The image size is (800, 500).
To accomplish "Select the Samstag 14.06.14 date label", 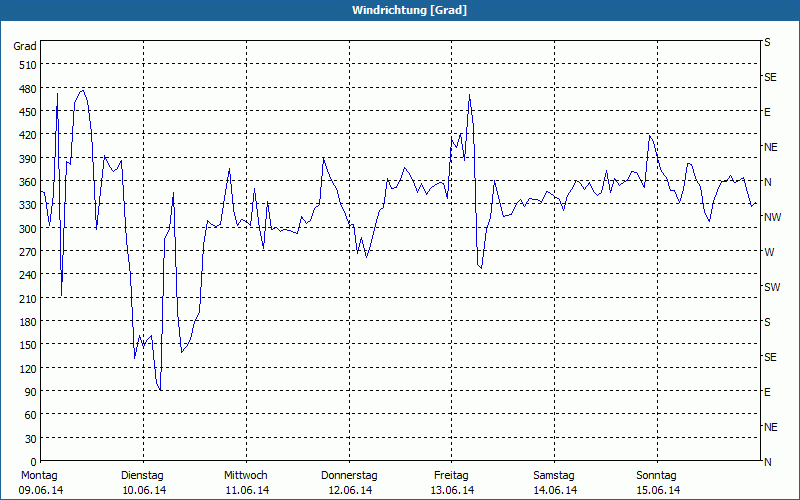I will coord(555,483).
